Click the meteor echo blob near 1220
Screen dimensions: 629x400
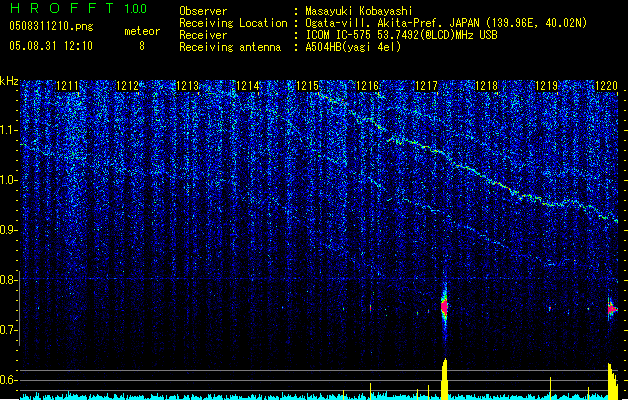click(612, 309)
